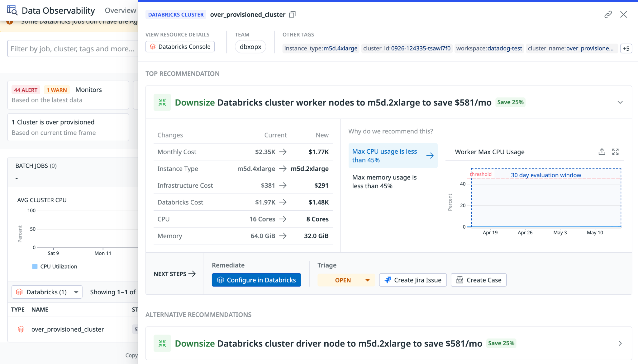
Task: Copy link to this panel icon
Action: coord(608,14)
